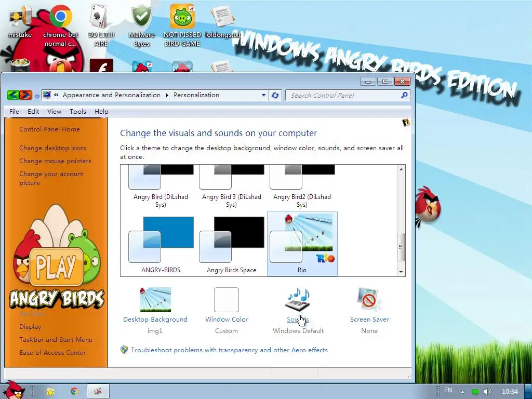532x399 pixels.
Task: Open the recent pages dropdown near back button
Action: pos(37,96)
